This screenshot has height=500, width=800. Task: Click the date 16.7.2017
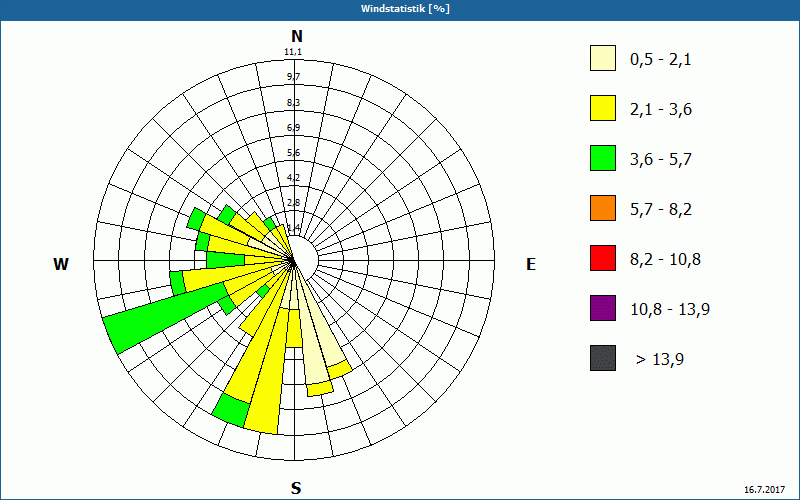tap(764, 490)
